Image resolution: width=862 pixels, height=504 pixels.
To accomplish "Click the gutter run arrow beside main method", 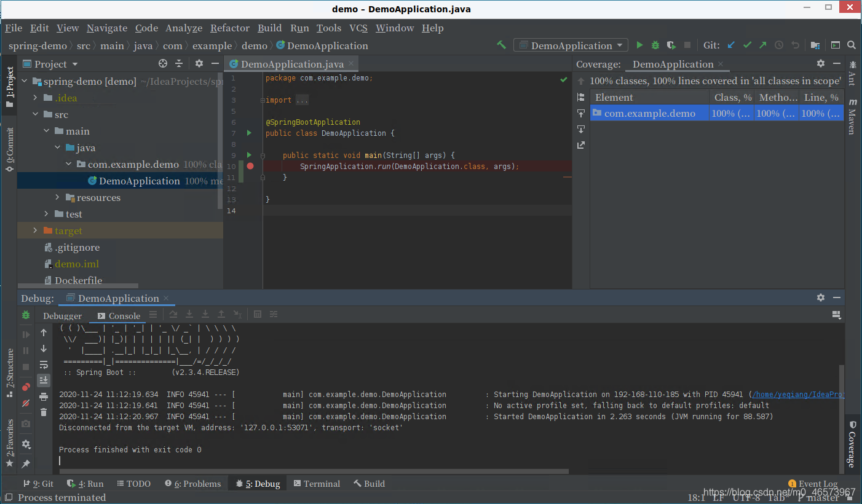I will 249,155.
